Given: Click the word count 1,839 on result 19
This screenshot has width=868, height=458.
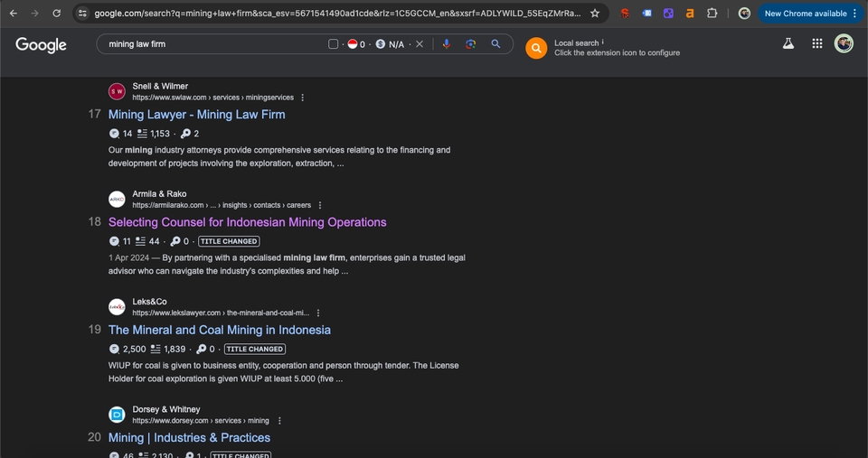Looking at the screenshot, I should [175, 350].
